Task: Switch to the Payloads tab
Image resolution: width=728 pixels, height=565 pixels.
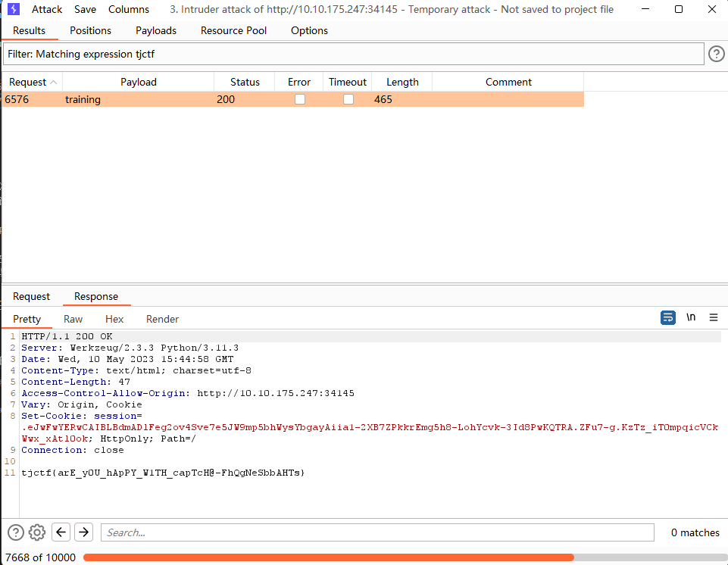Action: (156, 31)
